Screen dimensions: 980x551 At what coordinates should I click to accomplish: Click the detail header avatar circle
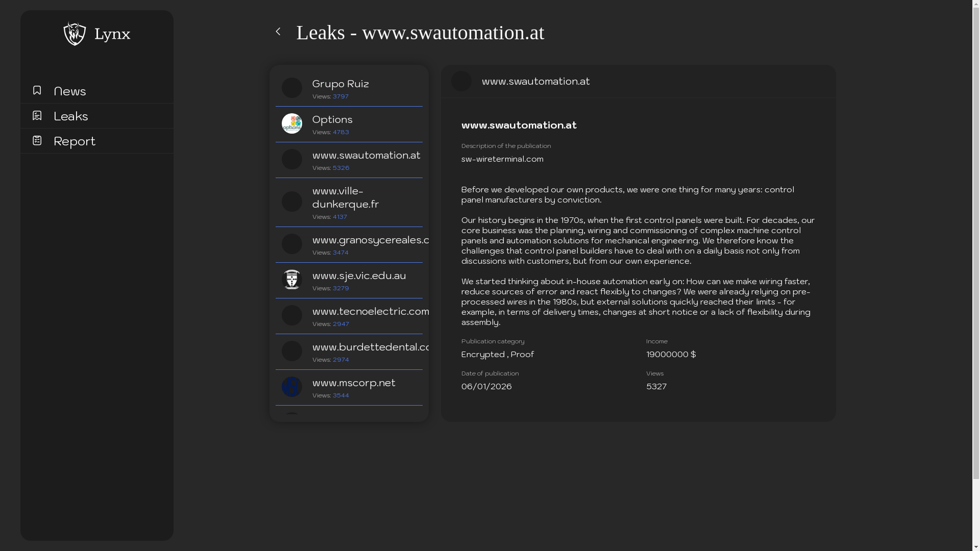point(461,81)
